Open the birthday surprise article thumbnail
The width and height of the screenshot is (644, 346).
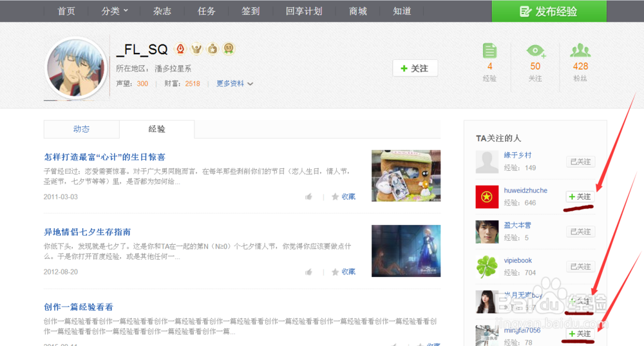click(406, 175)
